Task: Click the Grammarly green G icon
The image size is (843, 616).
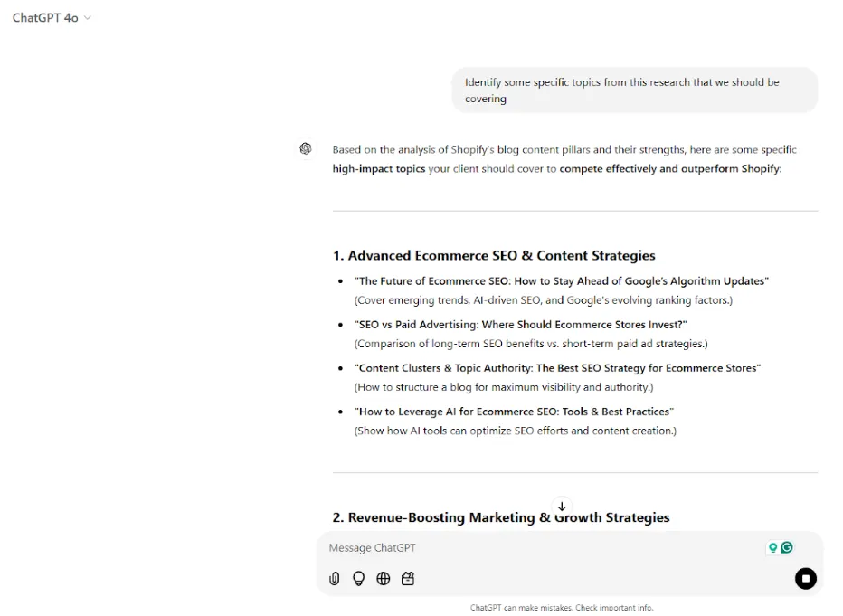Action: (x=787, y=547)
